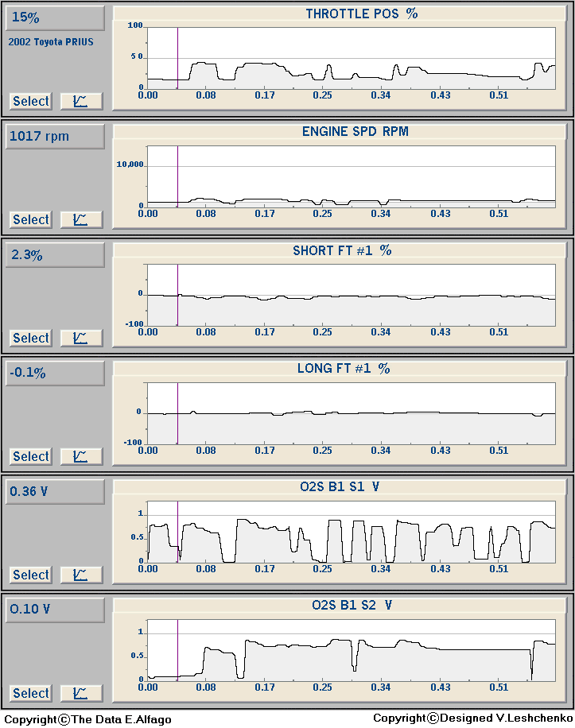Click the graph icon in the Short FT #1 panel
This screenshot has height=728, width=575.
click(81, 338)
